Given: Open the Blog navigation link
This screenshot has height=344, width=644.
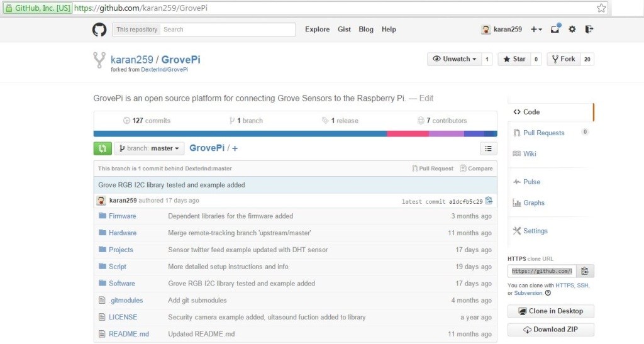Looking at the screenshot, I should coord(366,29).
